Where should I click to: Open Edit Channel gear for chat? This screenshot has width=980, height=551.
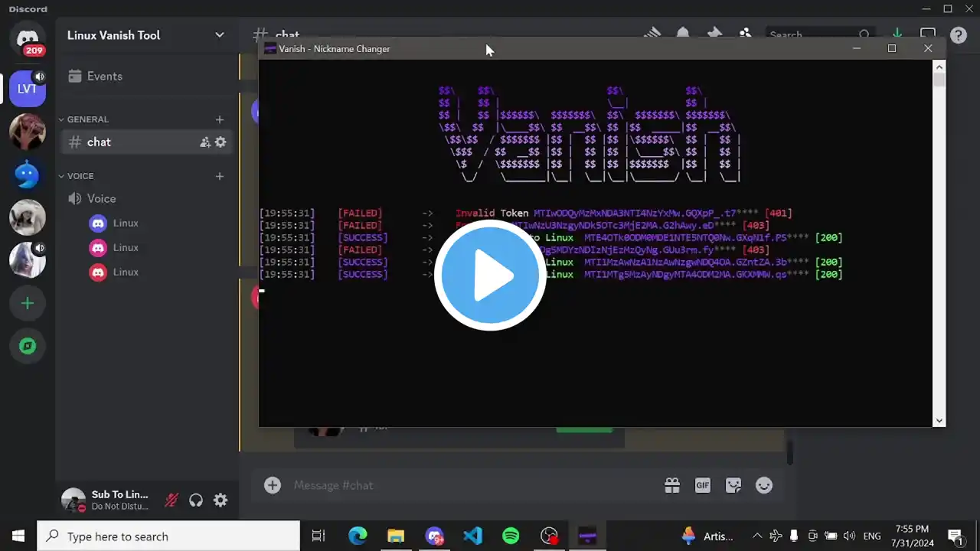(x=220, y=142)
